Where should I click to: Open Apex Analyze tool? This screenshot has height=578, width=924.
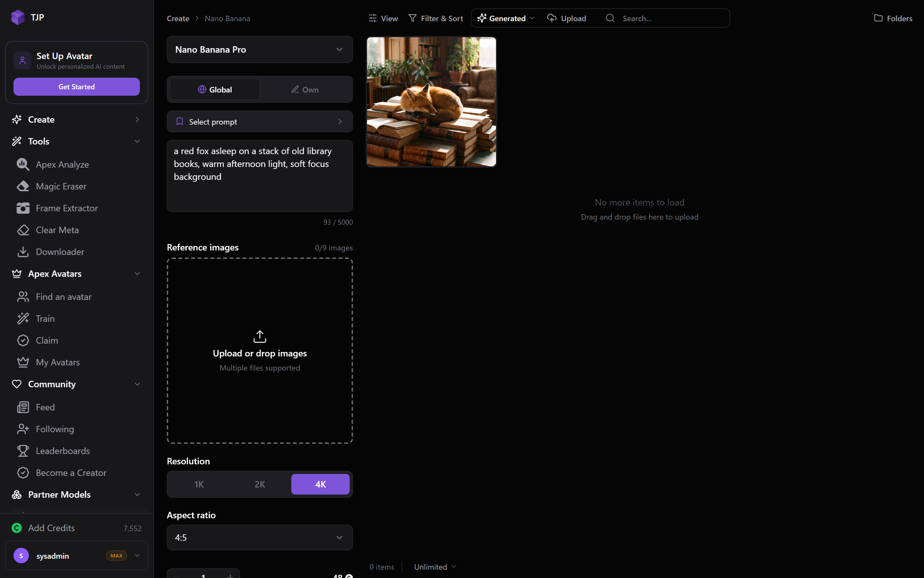pos(62,164)
